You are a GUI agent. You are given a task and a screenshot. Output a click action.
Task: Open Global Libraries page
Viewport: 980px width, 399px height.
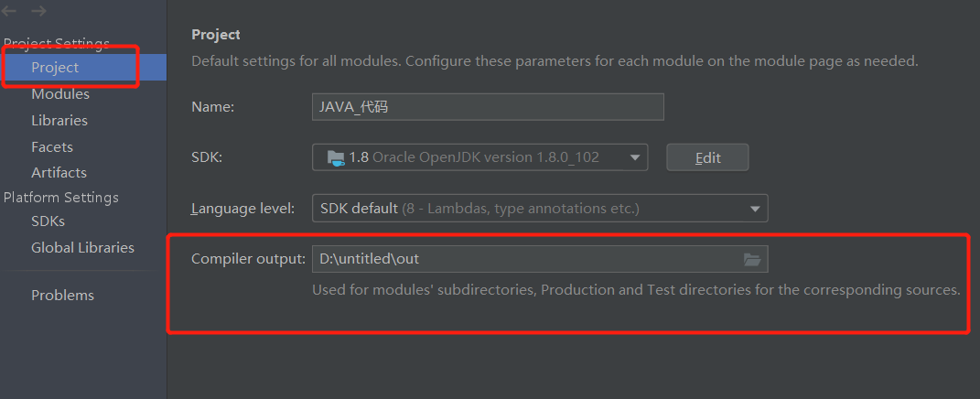pos(82,248)
